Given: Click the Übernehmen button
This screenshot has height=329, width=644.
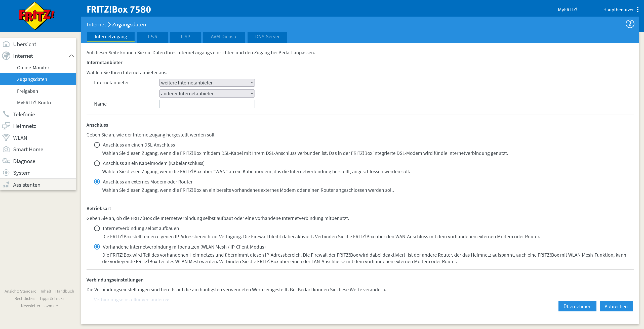Looking at the screenshot, I should (577, 306).
